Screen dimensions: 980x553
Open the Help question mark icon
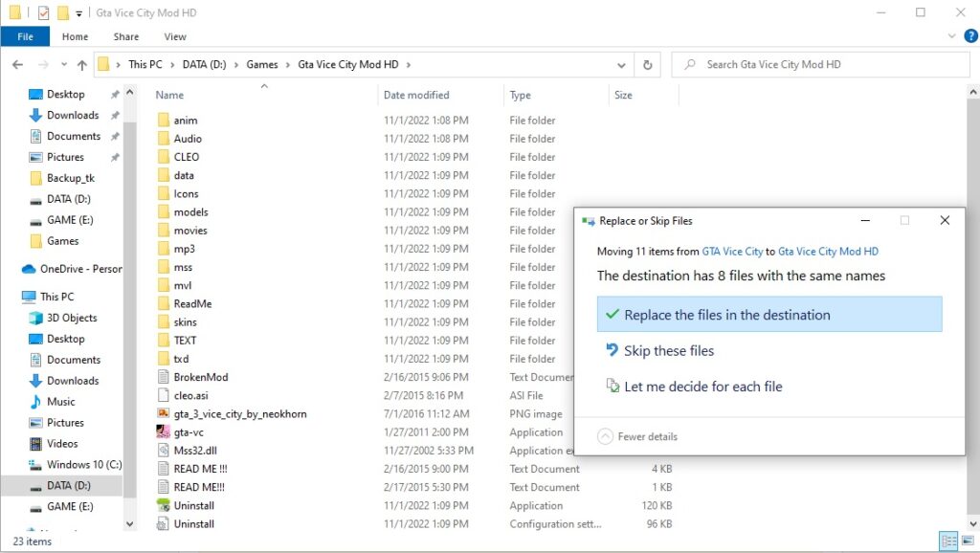[x=970, y=36]
